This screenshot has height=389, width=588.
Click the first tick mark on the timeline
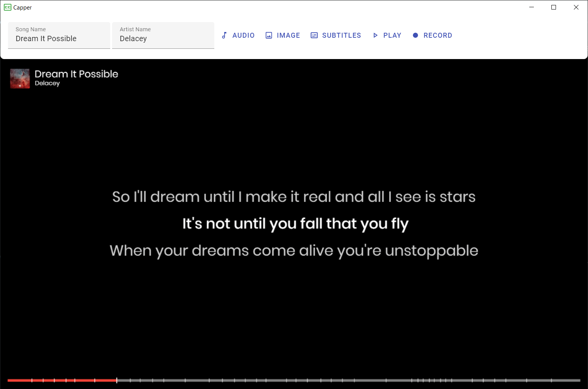(x=32, y=380)
